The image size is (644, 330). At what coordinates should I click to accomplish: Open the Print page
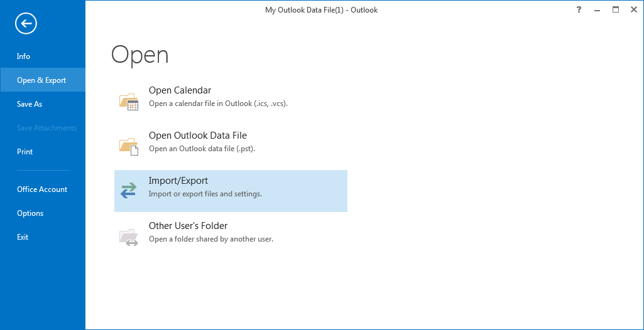tap(25, 151)
